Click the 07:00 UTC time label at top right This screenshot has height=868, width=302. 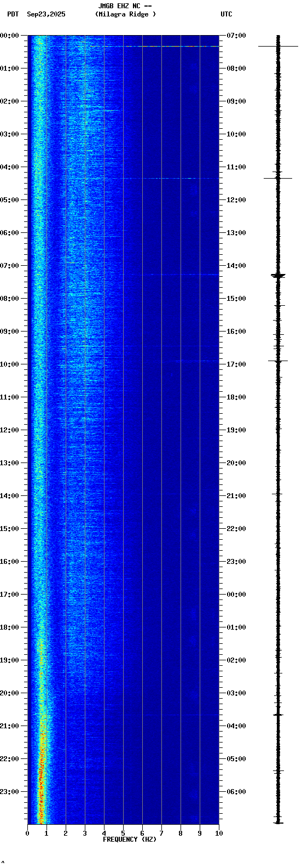(x=236, y=36)
